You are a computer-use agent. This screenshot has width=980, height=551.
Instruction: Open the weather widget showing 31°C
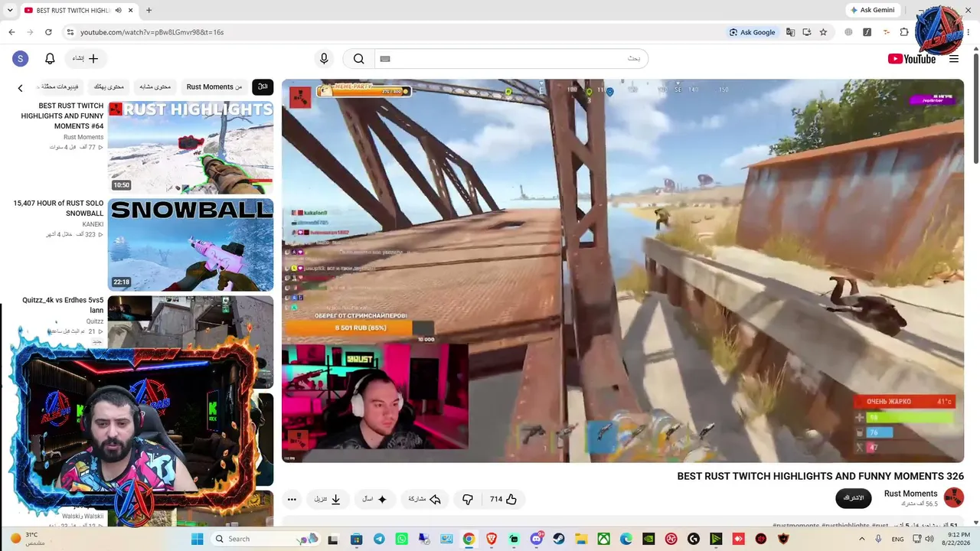(x=28, y=539)
